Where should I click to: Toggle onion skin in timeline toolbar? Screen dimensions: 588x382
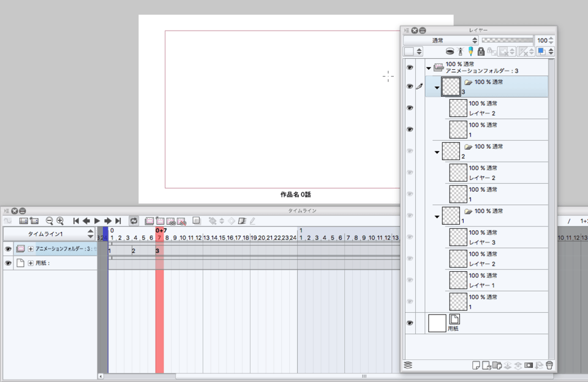tap(196, 220)
